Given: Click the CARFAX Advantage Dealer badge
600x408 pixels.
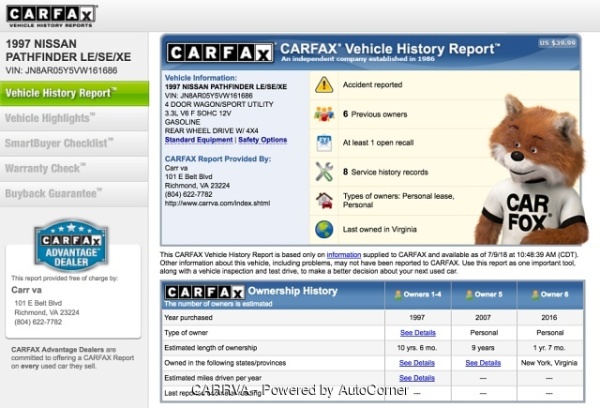Looking at the screenshot, I should point(70,247).
